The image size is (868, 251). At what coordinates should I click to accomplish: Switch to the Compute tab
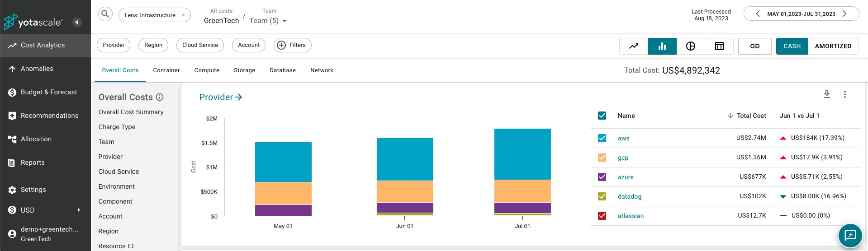[x=207, y=70]
